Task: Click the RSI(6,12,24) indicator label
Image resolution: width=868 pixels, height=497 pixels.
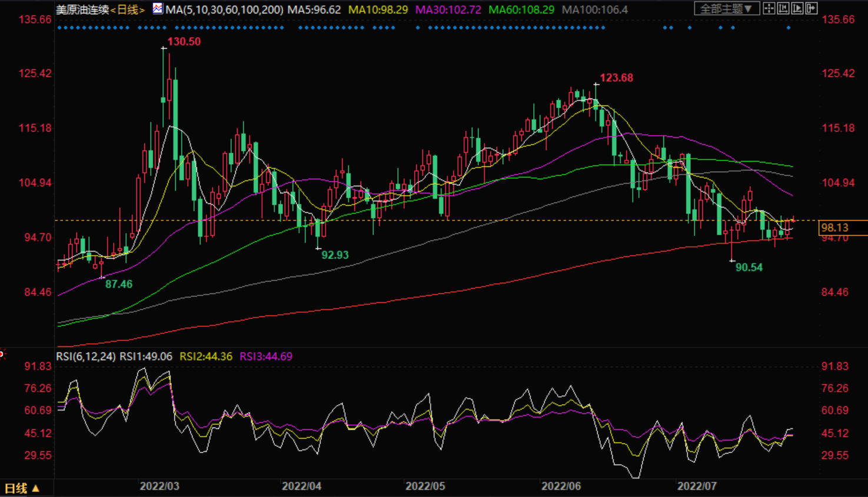Action: tap(86, 356)
